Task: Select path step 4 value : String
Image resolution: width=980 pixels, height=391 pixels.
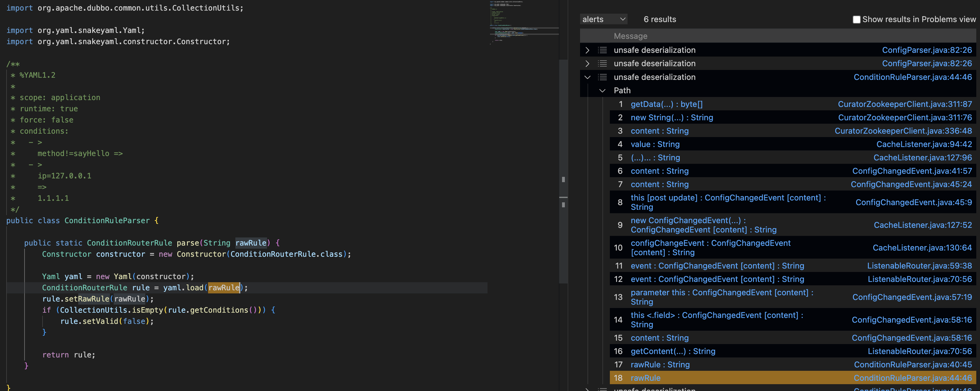Action: (655, 144)
